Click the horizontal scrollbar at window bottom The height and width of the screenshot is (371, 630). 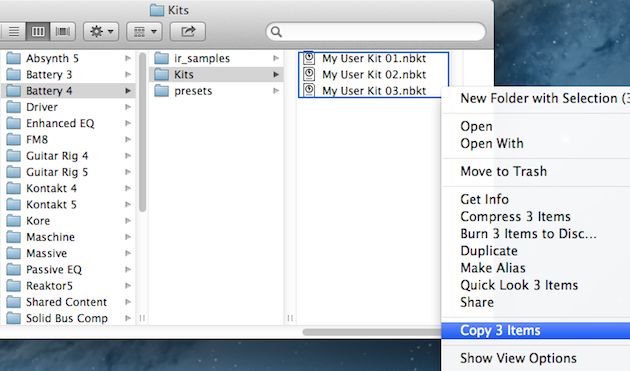click(372, 332)
